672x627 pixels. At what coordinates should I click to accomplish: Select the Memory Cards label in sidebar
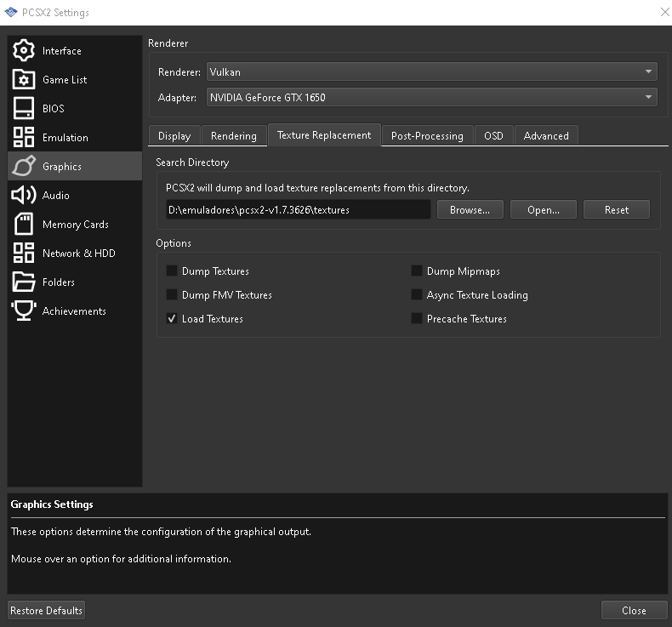click(76, 224)
